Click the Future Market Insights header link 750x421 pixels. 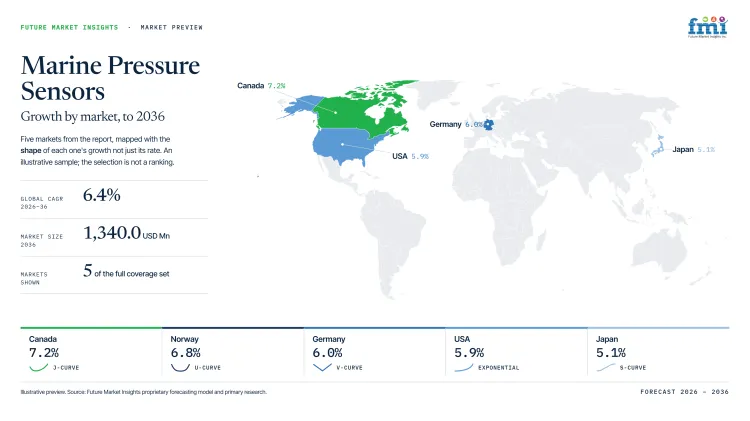click(x=69, y=27)
